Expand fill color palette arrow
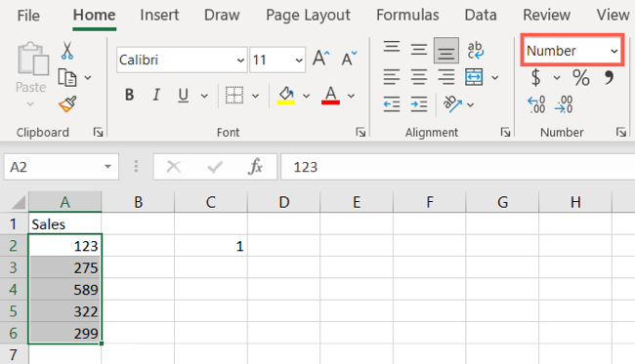 [x=307, y=96]
